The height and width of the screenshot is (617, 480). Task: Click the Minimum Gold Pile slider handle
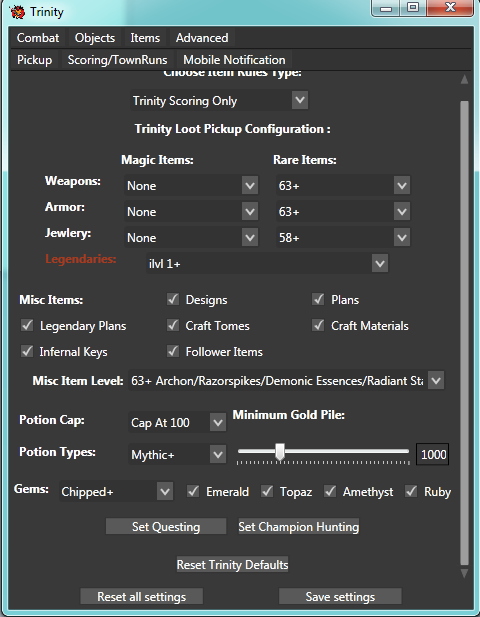coord(280,452)
